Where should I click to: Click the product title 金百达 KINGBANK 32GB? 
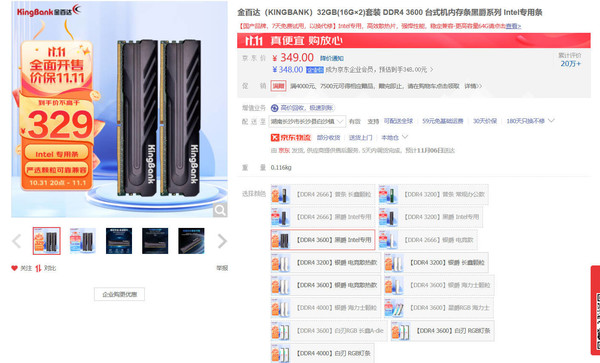pyautogui.click(x=390, y=12)
